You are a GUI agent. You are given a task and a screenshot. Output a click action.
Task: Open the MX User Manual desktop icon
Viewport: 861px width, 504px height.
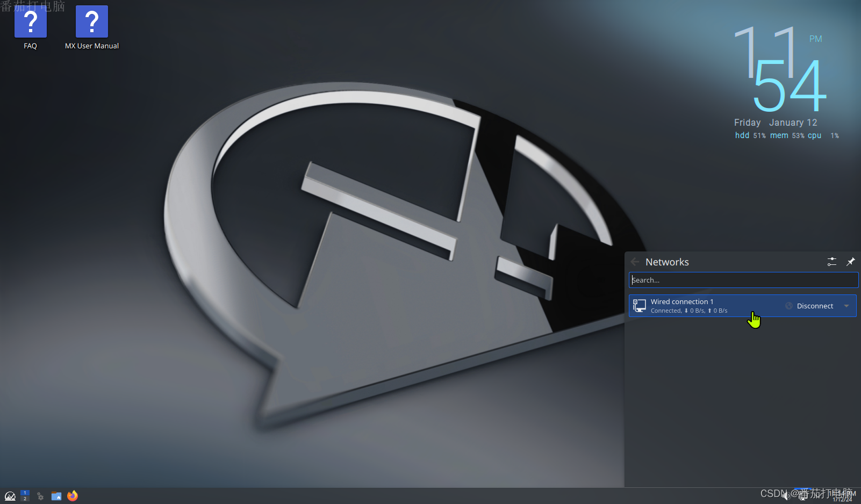point(92,28)
